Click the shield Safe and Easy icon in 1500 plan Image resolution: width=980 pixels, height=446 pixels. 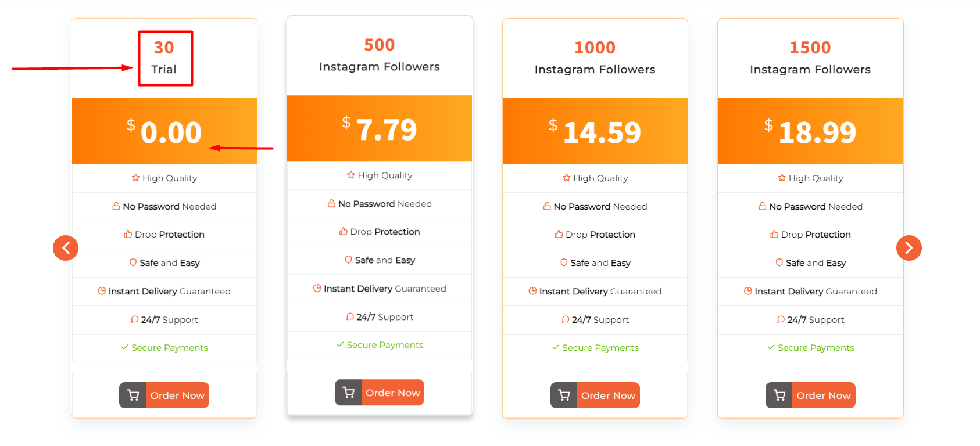click(x=779, y=262)
